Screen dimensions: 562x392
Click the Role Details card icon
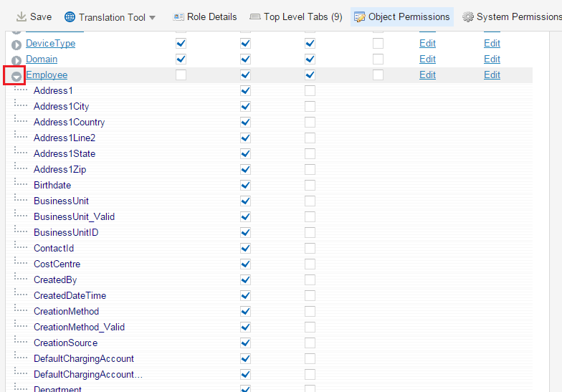(x=178, y=17)
